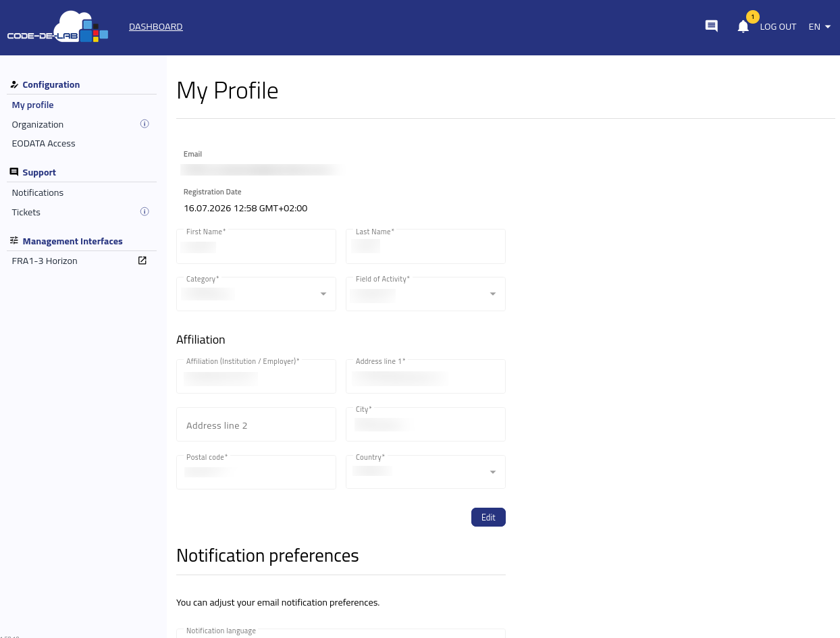Image resolution: width=840 pixels, height=638 pixels.
Task: Open external link icon for FRA1-3 Horizon
Action: tap(142, 261)
